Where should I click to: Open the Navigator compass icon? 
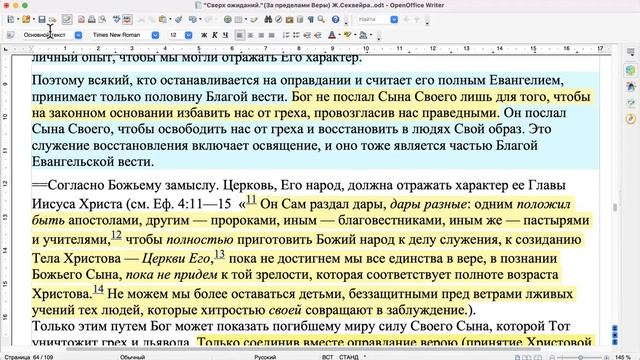pyautogui.click(x=279, y=19)
